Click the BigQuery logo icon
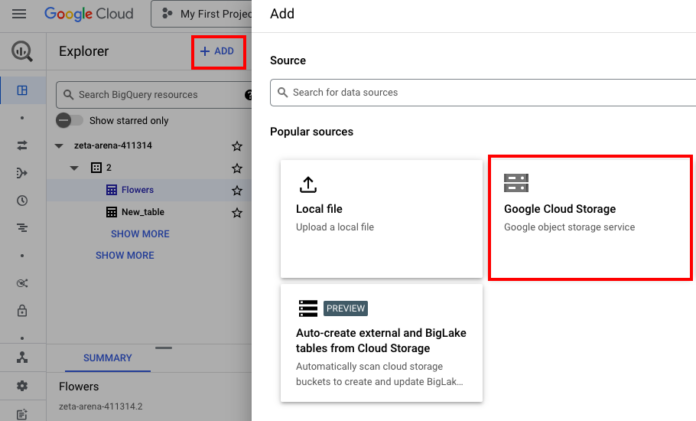This screenshot has width=696, height=421. (22, 52)
